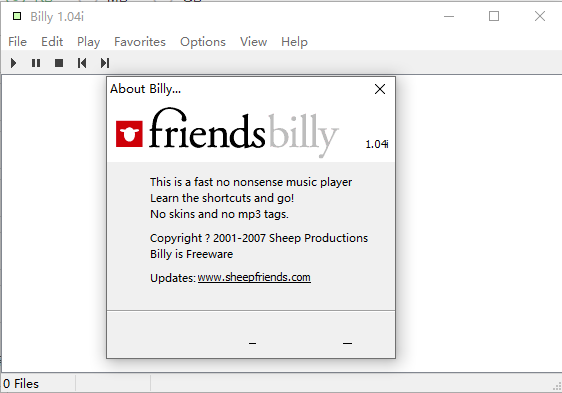562x393 pixels.
Task: Click the red sheep logo icon
Action: tap(129, 134)
